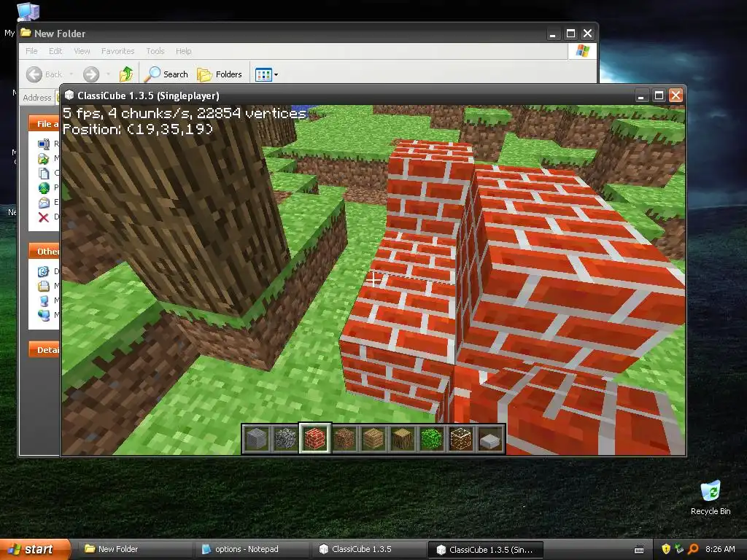
Task: Click the ClassiCube title bar cube icon
Action: (x=69, y=96)
